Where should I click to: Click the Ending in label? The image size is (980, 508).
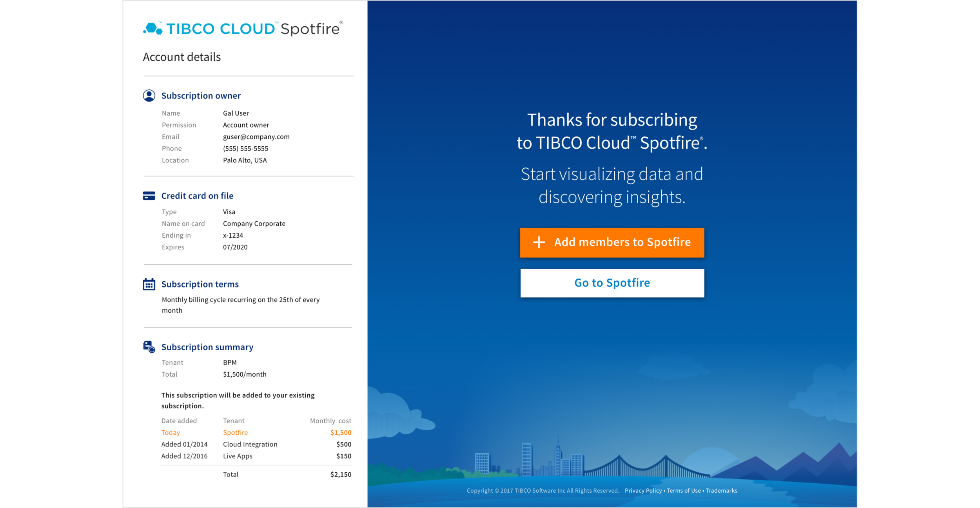pyautogui.click(x=176, y=235)
